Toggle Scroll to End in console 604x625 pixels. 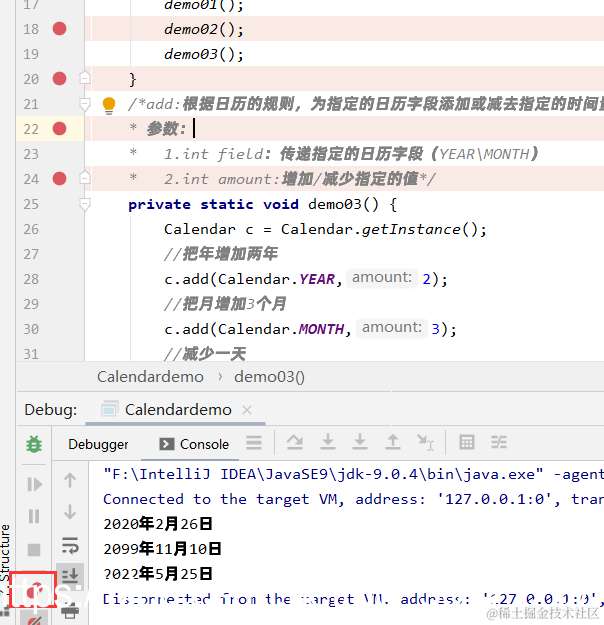70,576
